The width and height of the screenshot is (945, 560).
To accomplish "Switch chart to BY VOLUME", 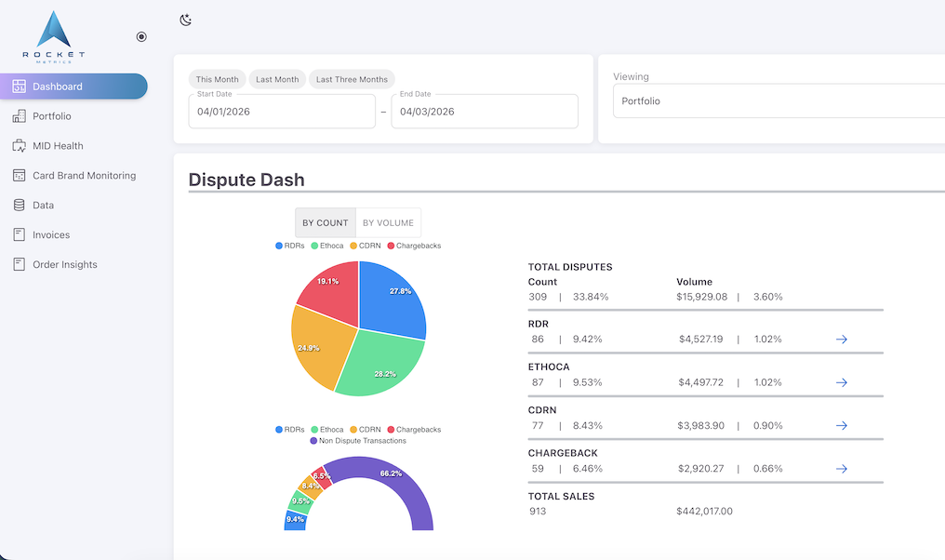I will (x=388, y=223).
